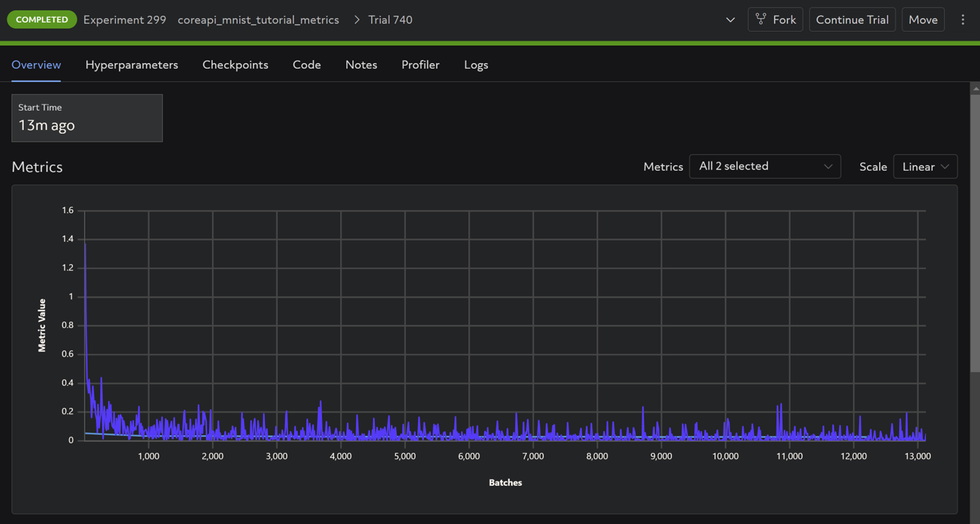This screenshot has height=524, width=980.
Task: Open Experiment 299 breadcrumb link
Action: [124, 19]
